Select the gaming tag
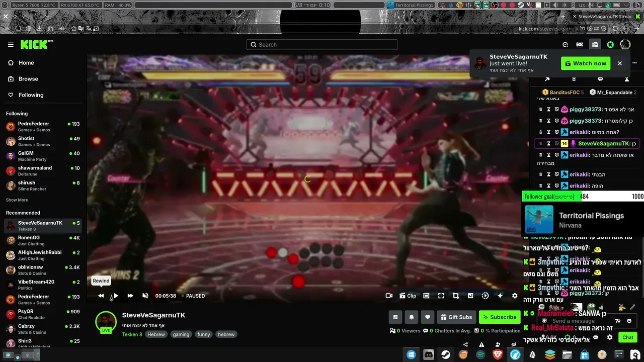Viewport: 644px width, 362px height. (x=181, y=334)
